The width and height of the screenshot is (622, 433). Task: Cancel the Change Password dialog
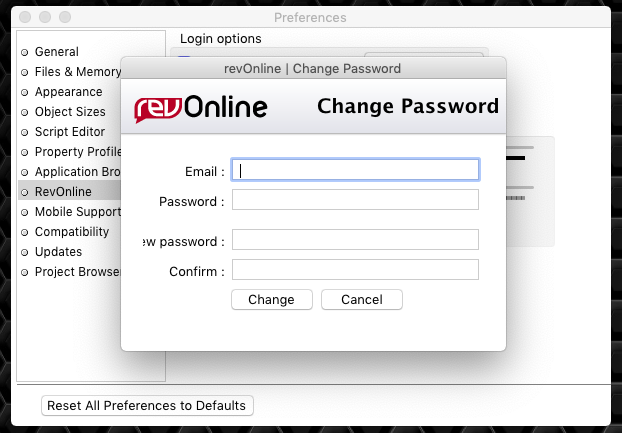(x=362, y=299)
